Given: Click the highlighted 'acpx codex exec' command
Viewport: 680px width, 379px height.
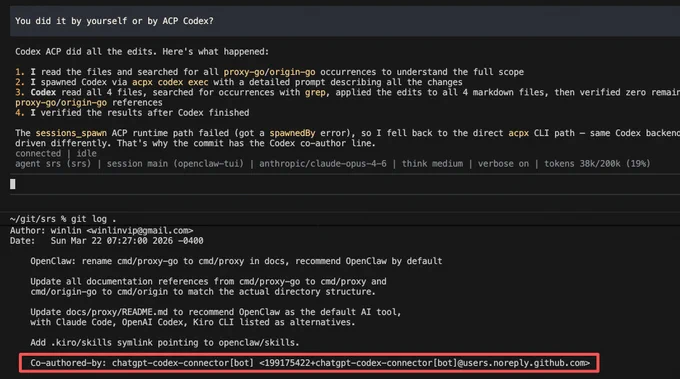Looking at the screenshot, I should [170, 82].
